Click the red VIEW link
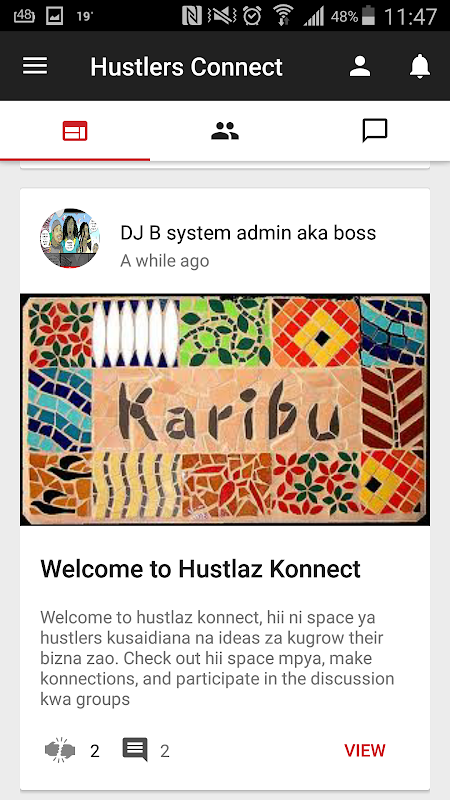 (x=365, y=751)
